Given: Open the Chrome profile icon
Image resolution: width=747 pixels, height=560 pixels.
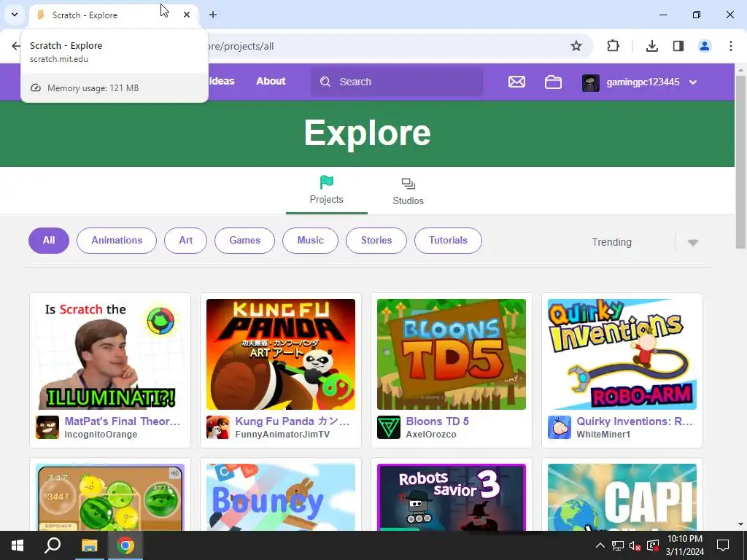Looking at the screenshot, I should click(x=705, y=46).
